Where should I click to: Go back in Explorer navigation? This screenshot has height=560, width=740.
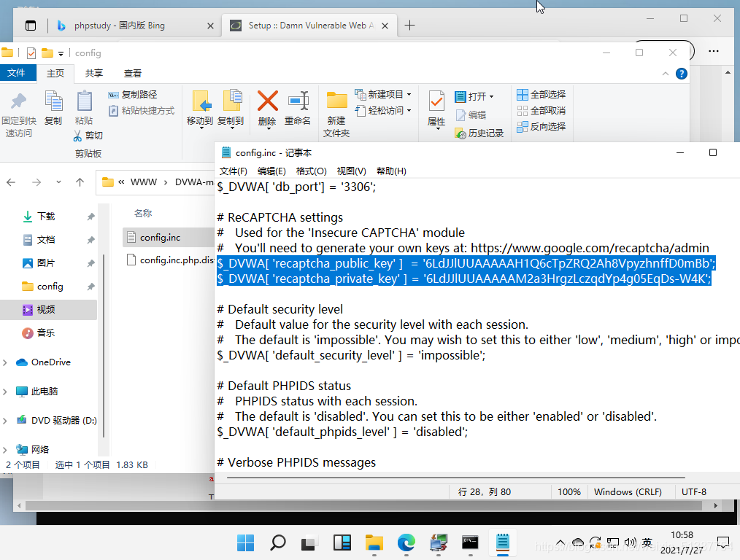pos(12,182)
